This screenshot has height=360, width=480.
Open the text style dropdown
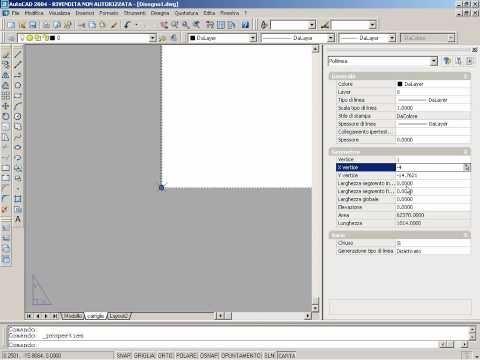point(312,25)
